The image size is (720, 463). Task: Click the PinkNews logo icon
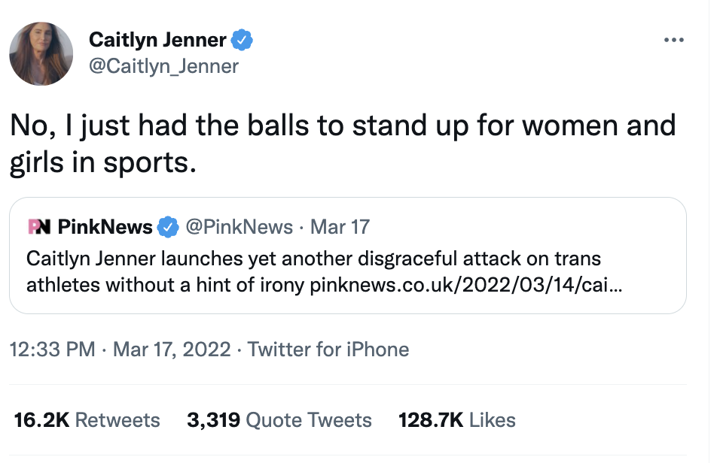click(39, 227)
